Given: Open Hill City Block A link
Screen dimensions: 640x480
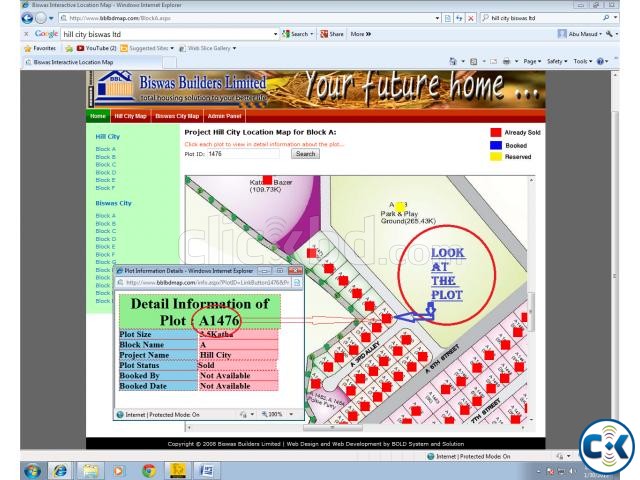Looking at the screenshot, I should click(106, 149).
